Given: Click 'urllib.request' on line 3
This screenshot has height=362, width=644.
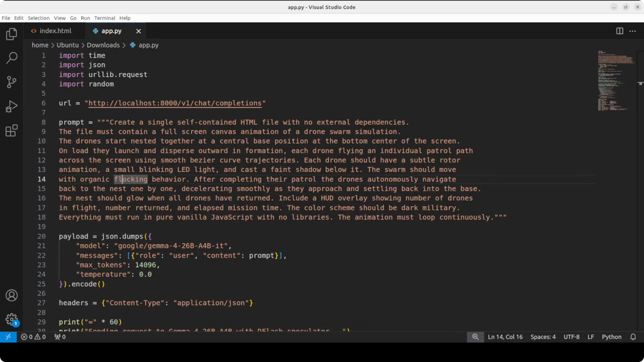Looking at the screenshot, I should coord(118,75).
